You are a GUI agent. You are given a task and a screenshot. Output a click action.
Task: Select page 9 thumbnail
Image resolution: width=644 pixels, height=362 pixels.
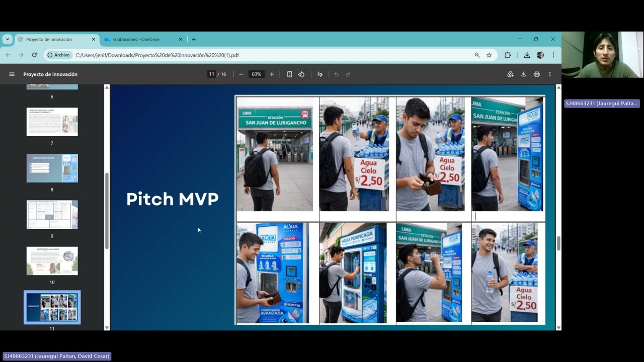(x=52, y=215)
